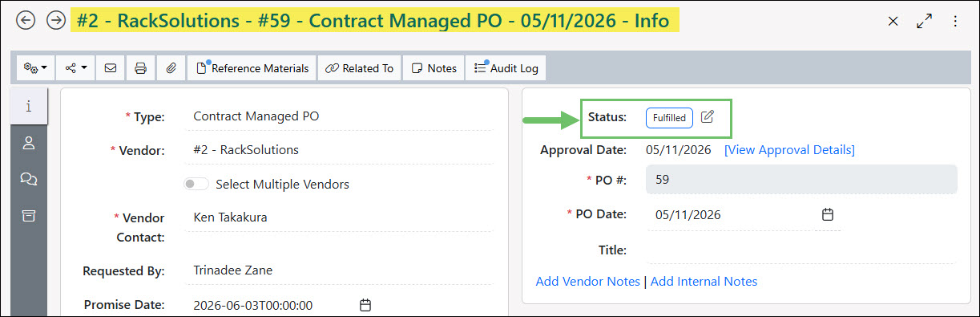
Task: Click the Type field Contract Managed PO
Action: [340, 116]
